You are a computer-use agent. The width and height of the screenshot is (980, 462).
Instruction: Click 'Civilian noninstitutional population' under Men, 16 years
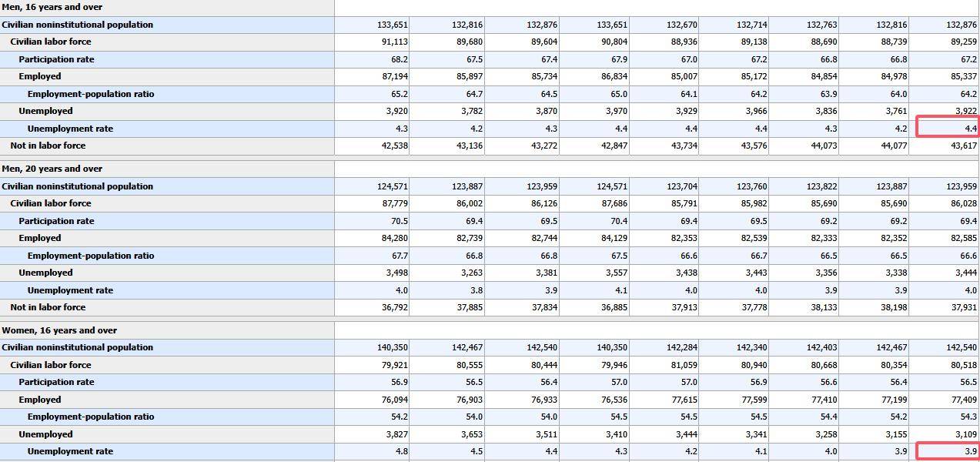(x=77, y=25)
